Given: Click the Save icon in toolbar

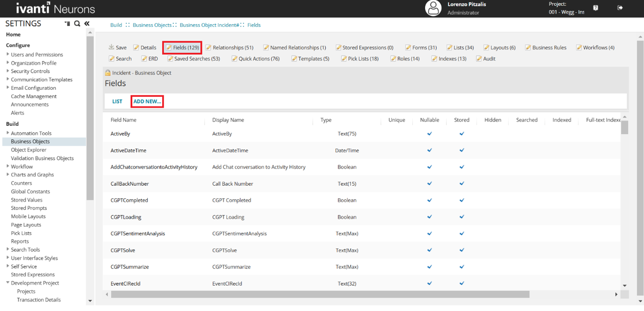Looking at the screenshot, I should [x=112, y=47].
